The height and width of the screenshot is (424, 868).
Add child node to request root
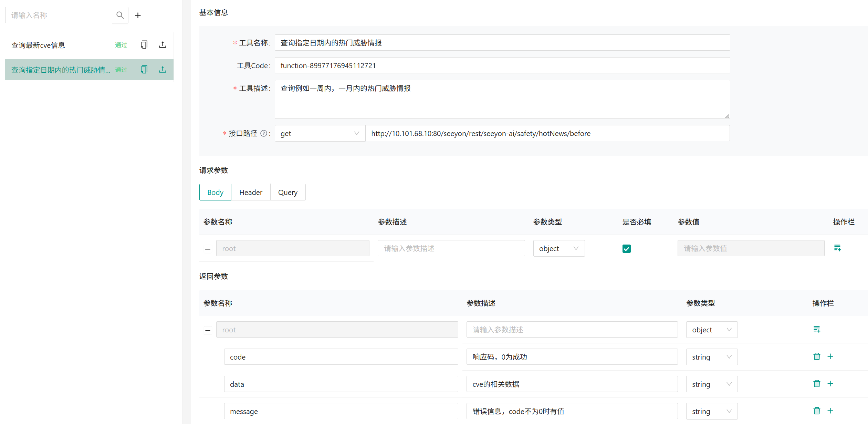tap(837, 248)
